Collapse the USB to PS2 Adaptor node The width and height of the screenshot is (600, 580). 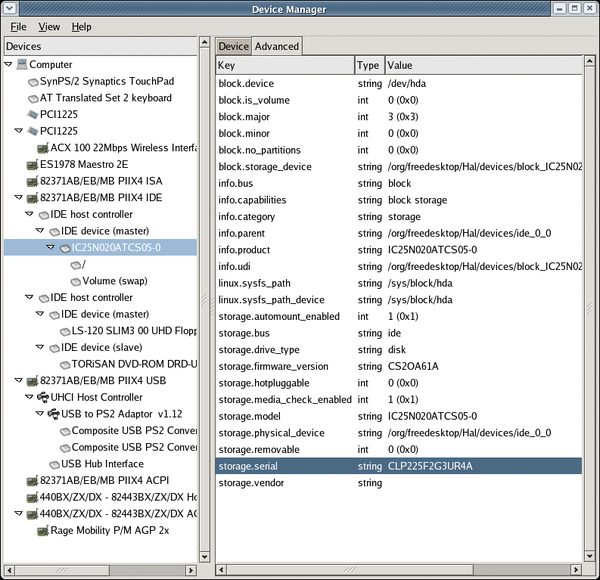pyautogui.click(x=41, y=414)
